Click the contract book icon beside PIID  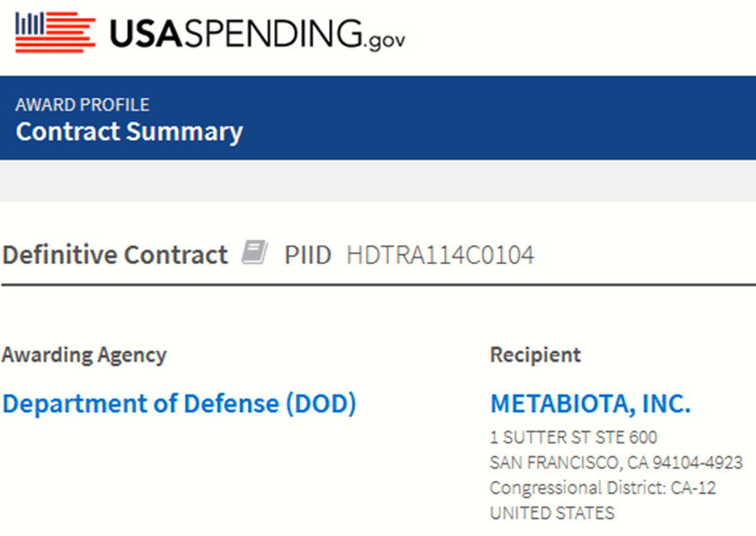[254, 252]
